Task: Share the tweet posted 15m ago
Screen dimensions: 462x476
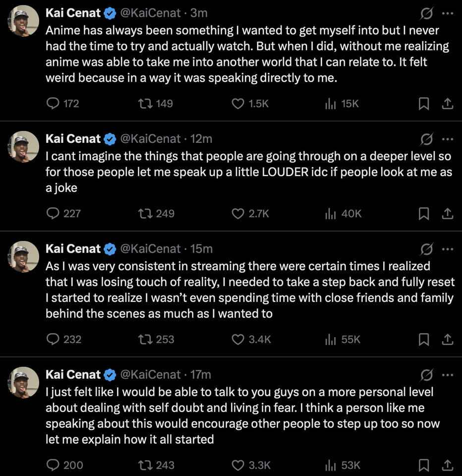Action: click(447, 339)
